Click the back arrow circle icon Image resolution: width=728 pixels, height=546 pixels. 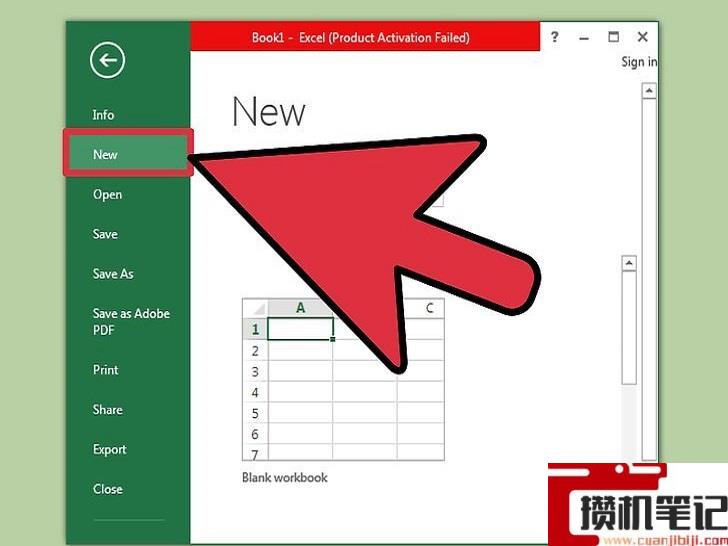107,60
